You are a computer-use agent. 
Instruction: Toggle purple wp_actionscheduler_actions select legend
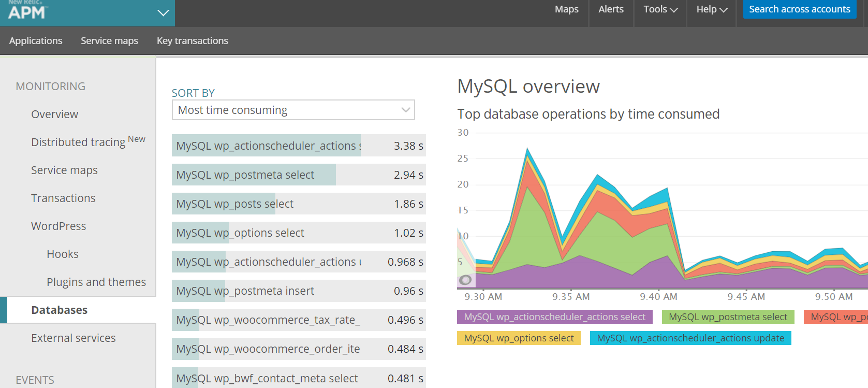555,317
